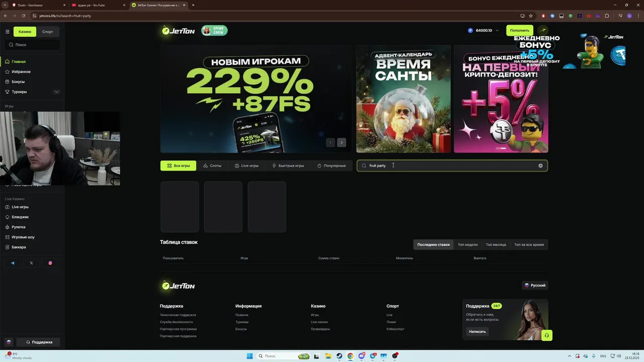Click the Провайдеры footer link

tap(320, 329)
